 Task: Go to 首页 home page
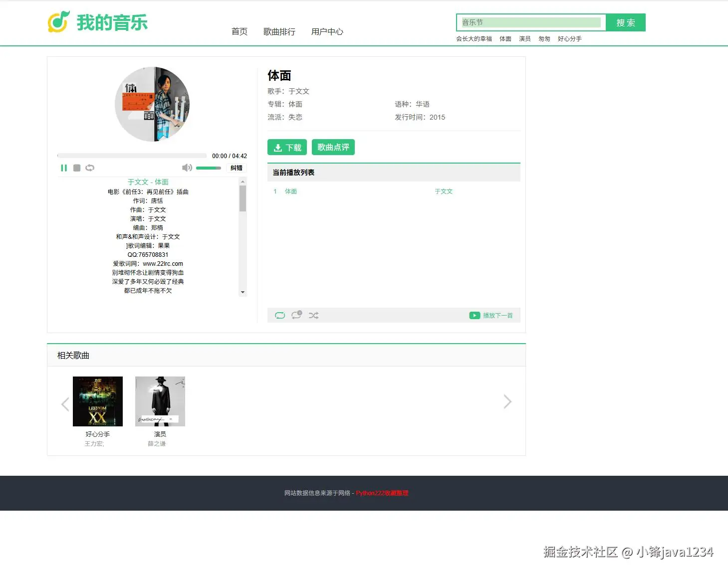pyautogui.click(x=240, y=31)
